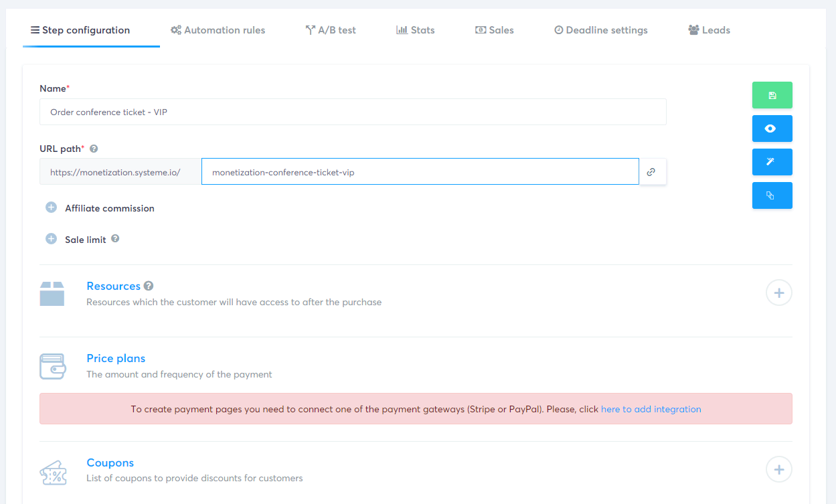
Task: Open the Step configuration tab
Action: pyautogui.click(x=80, y=30)
